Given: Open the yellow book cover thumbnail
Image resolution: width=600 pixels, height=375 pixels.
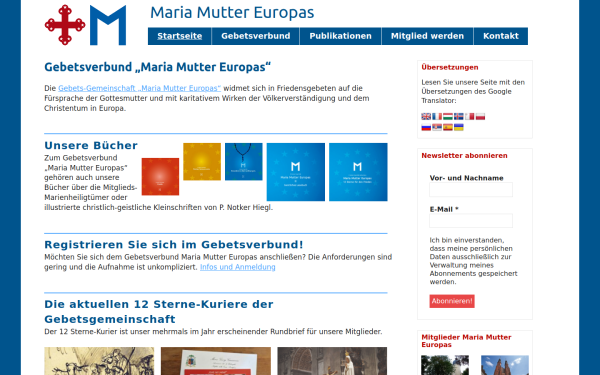Looking at the screenshot, I should tap(202, 161).
